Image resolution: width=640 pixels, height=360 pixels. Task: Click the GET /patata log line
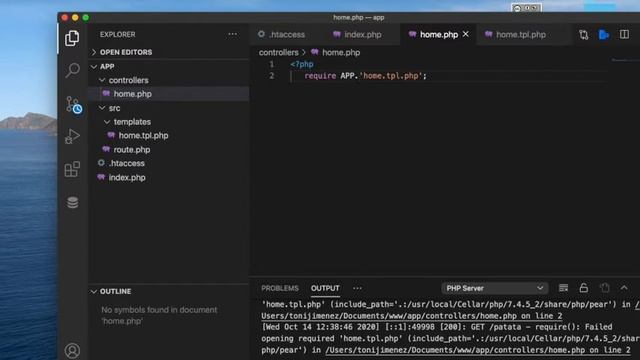click(x=437, y=327)
